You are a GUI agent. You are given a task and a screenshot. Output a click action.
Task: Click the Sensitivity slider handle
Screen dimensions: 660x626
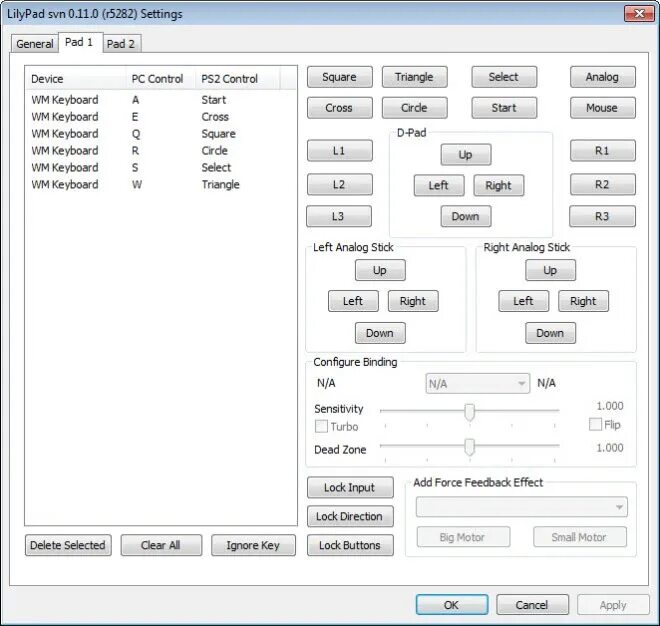click(x=469, y=412)
